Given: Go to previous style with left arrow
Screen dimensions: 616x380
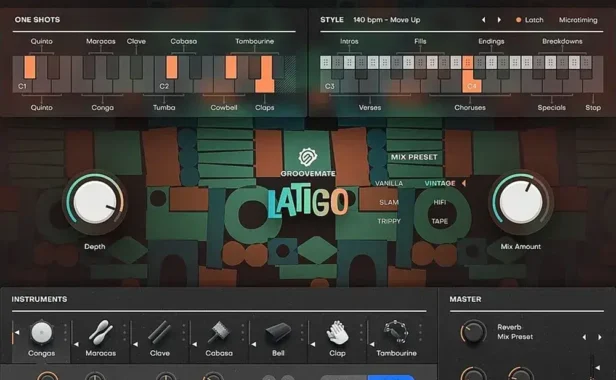Looking at the screenshot, I should [x=484, y=20].
